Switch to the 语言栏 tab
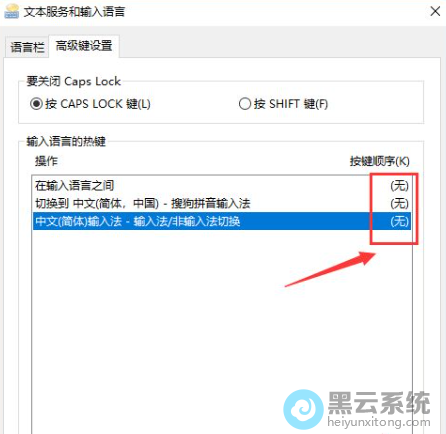Image resolution: width=446 pixels, height=434 pixels. coord(27,47)
